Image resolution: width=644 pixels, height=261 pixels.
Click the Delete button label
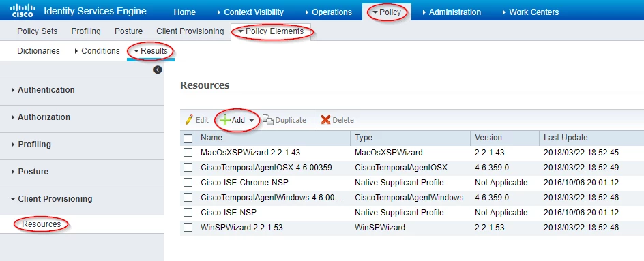343,120
